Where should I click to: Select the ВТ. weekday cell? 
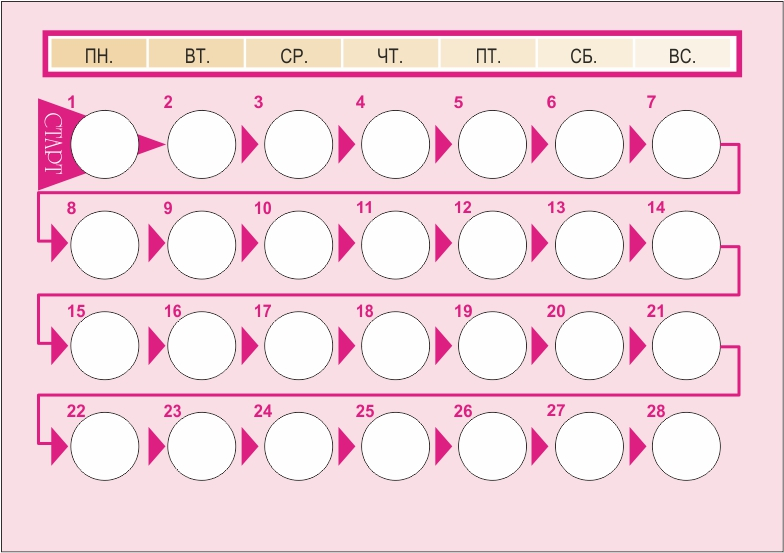[x=197, y=54]
